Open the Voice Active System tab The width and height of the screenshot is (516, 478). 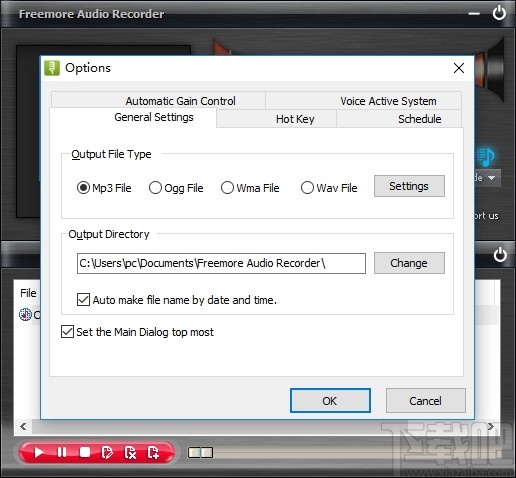coord(363,100)
